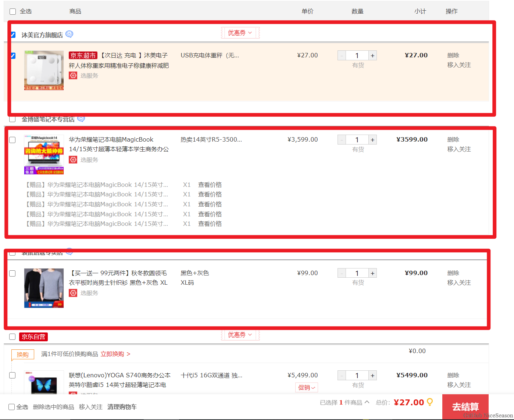Check the 金博盛笔记本专营店 store checkbox

click(13, 120)
